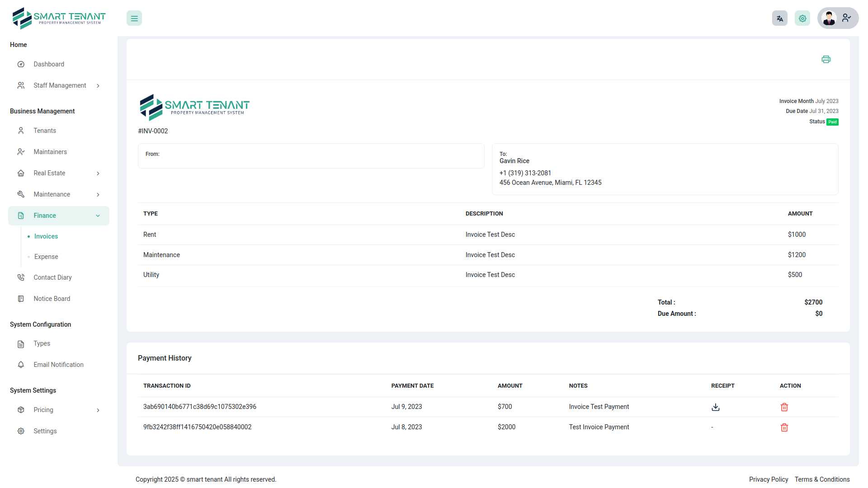Click the Paid status badge
Viewport: 868px width, 488px height.
pos(832,122)
